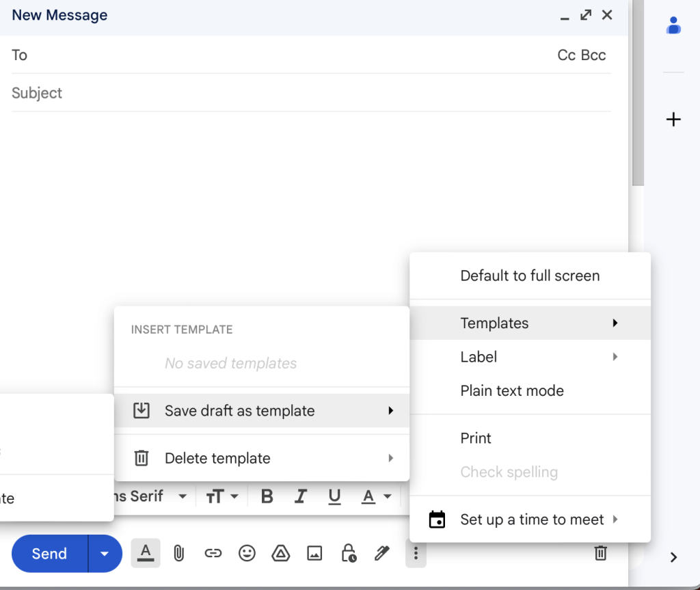Insert a link into the email
The image size is (700, 590).
click(213, 554)
